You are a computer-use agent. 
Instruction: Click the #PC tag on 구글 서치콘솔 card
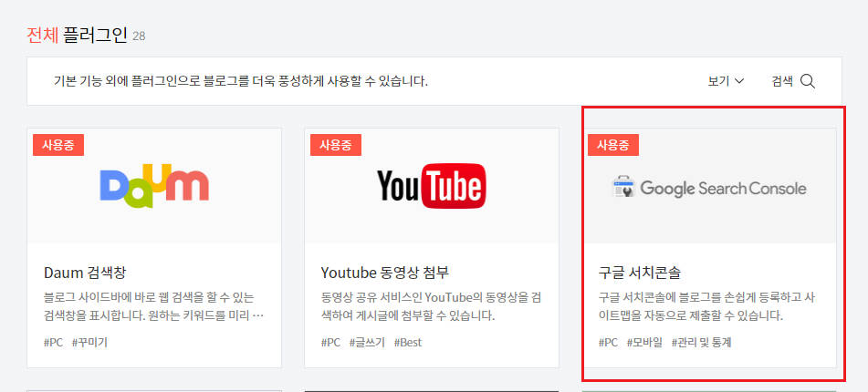[608, 342]
